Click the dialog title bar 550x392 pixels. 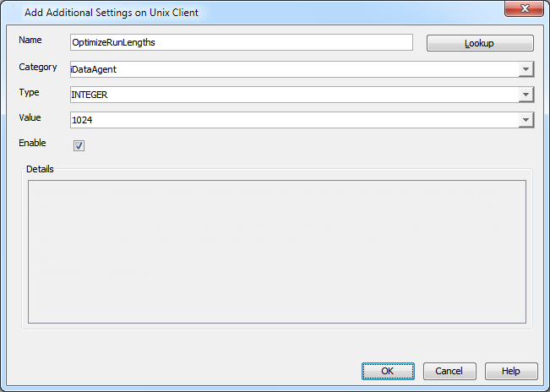[253, 13]
